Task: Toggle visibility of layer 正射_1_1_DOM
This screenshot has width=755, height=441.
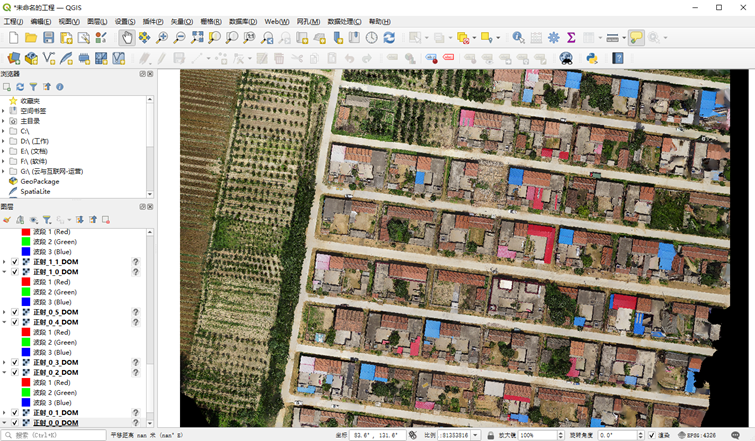Action: tap(15, 262)
